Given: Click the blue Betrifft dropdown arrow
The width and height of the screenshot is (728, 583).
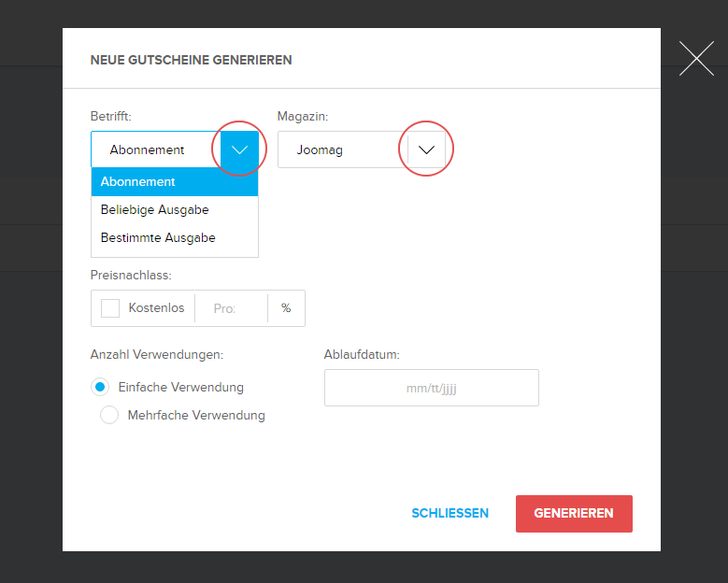Looking at the screenshot, I should 240,149.
